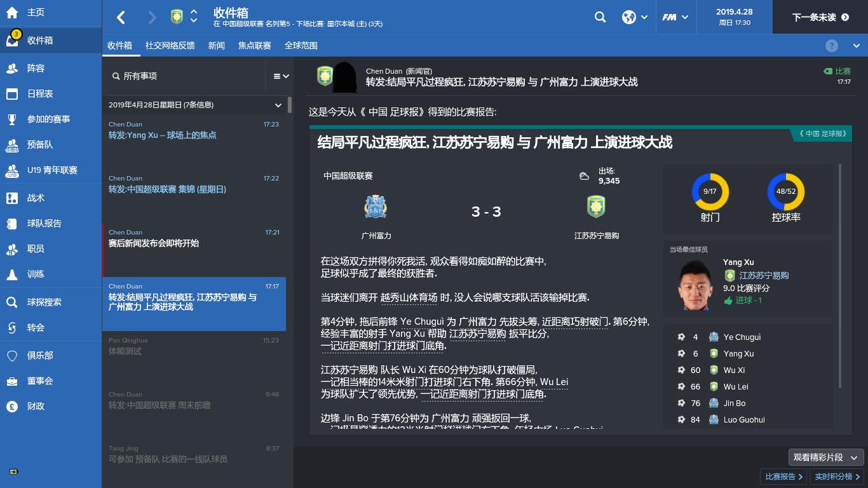Collapse the 2019年4月28日 message group
The image size is (868, 488).
[x=278, y=105]
